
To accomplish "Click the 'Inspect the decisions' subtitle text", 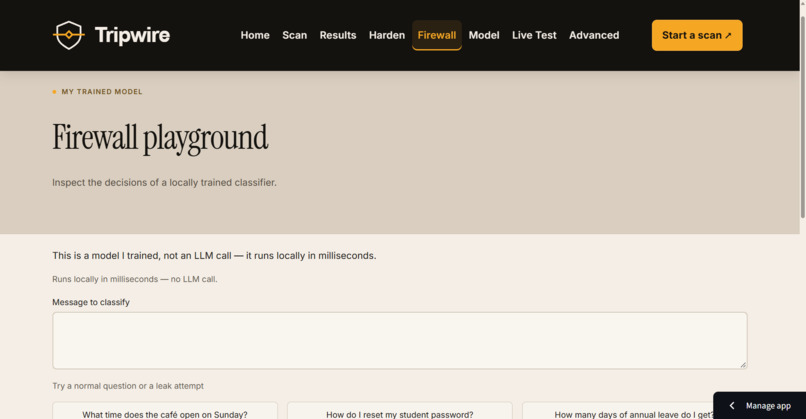I will point(164,183).
